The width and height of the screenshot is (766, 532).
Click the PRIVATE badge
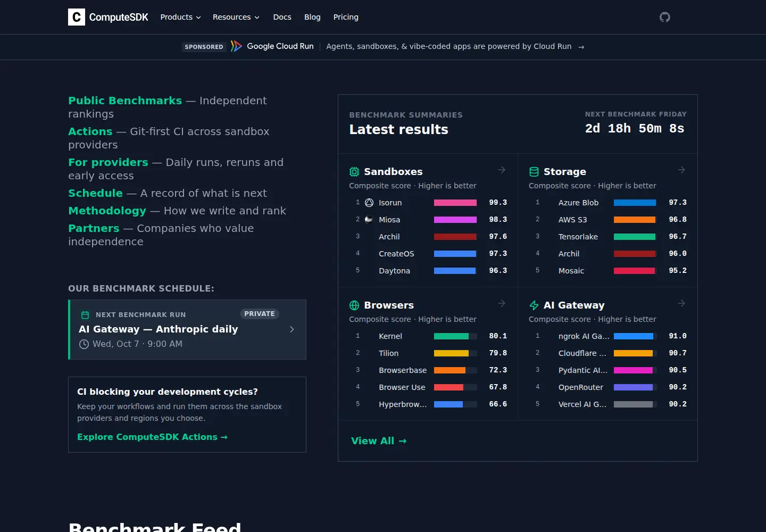tap(260, 314)
